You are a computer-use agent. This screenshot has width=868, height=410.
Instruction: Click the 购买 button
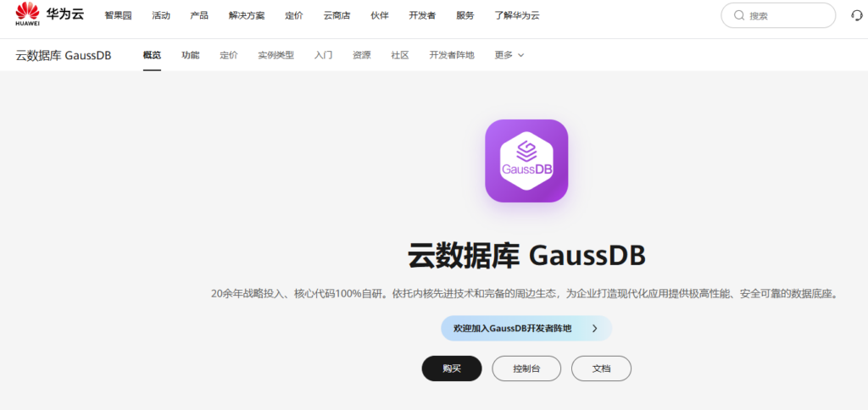[x=452, y=368]
